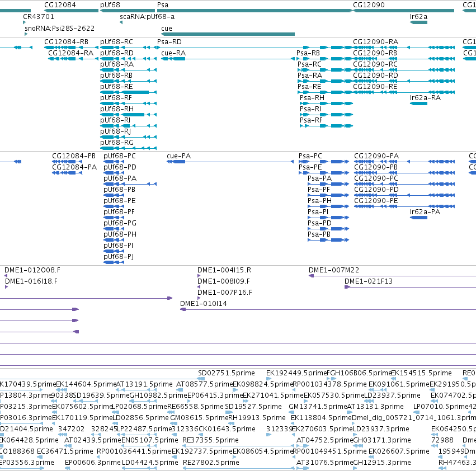Click the CK01643.5prime EST label
This screenshot has height=471, width=476.
(227, 429)
